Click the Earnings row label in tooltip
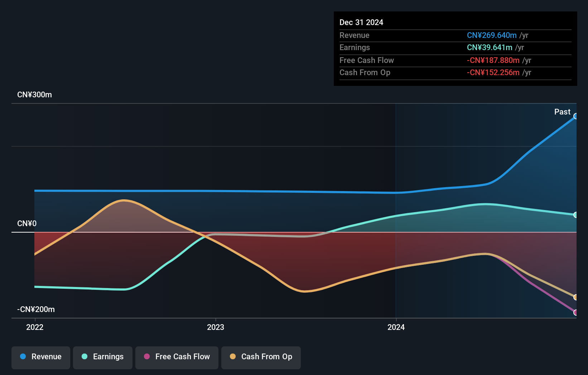 click(355, 48)
